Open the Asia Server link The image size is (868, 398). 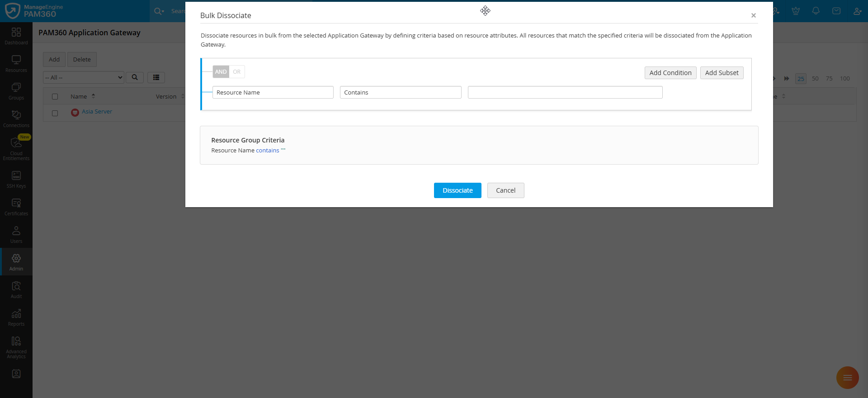click(97, 112)
